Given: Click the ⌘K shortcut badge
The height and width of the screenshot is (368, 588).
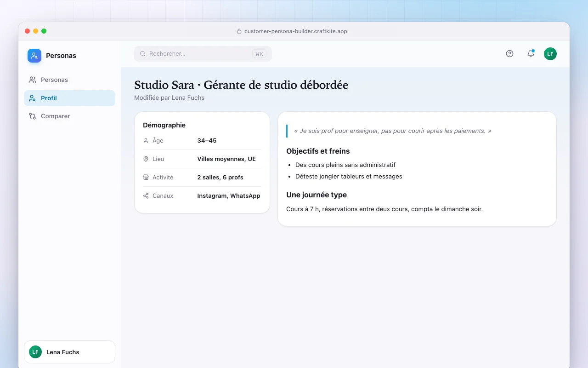Looking at the screenshot, I should click(x=259, y=54).
